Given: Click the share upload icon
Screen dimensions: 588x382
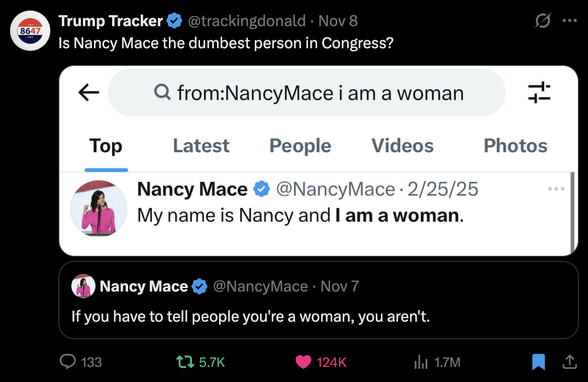Looking at the screenshot, I should point(569,362).
